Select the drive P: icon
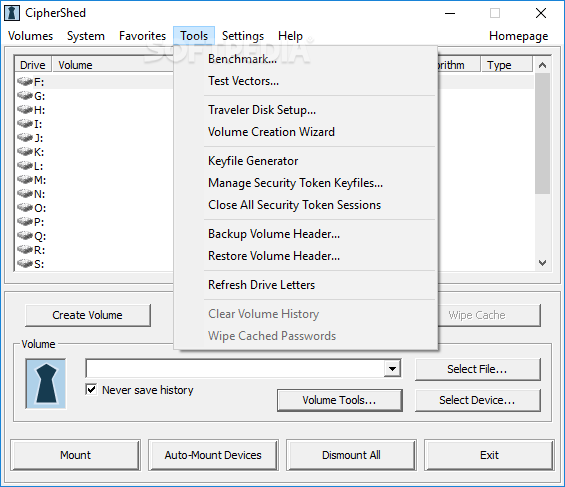The width and height of the screenshot is (565, 487). pos(25,222)
